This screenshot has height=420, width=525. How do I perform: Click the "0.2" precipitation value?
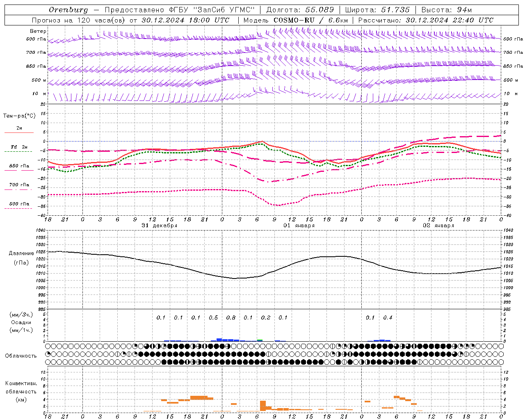tap(266, 317)
